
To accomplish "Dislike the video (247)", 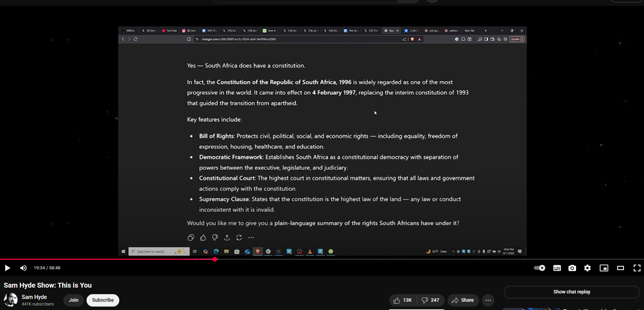I will click(x=431, y=300).
